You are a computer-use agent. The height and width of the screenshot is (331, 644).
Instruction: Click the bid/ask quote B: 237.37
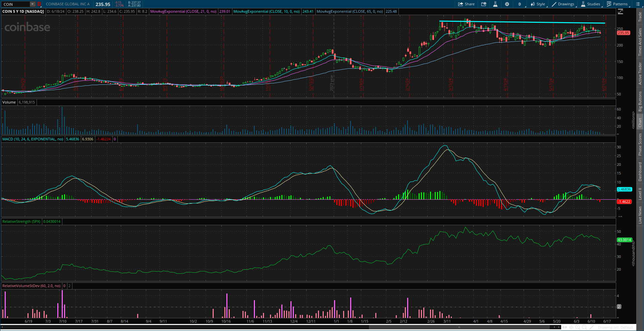point(134,3)
